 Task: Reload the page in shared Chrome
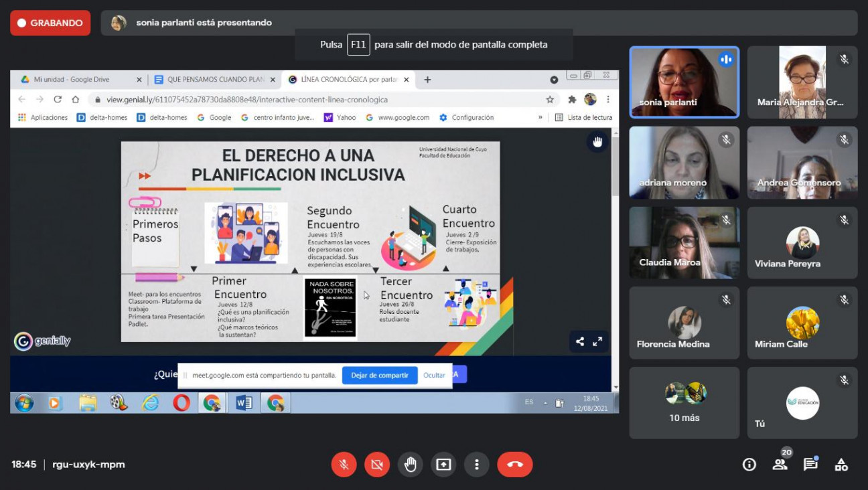58,99
